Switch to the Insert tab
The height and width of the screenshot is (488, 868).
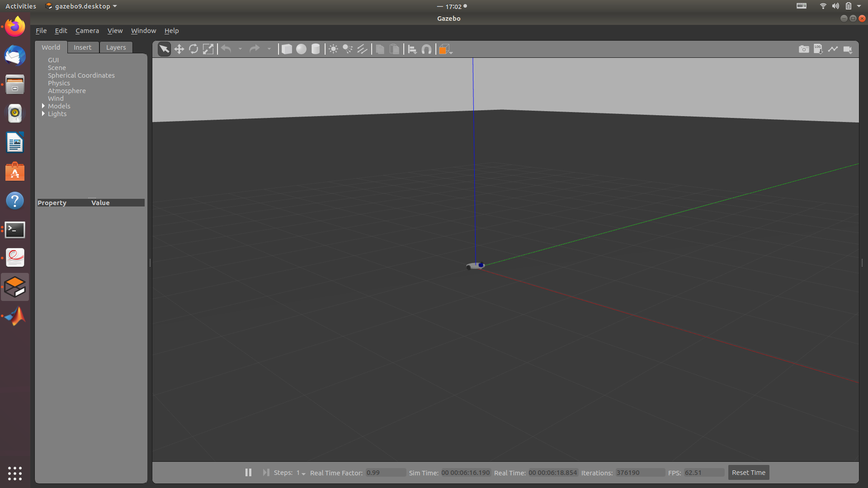[82, 47]
